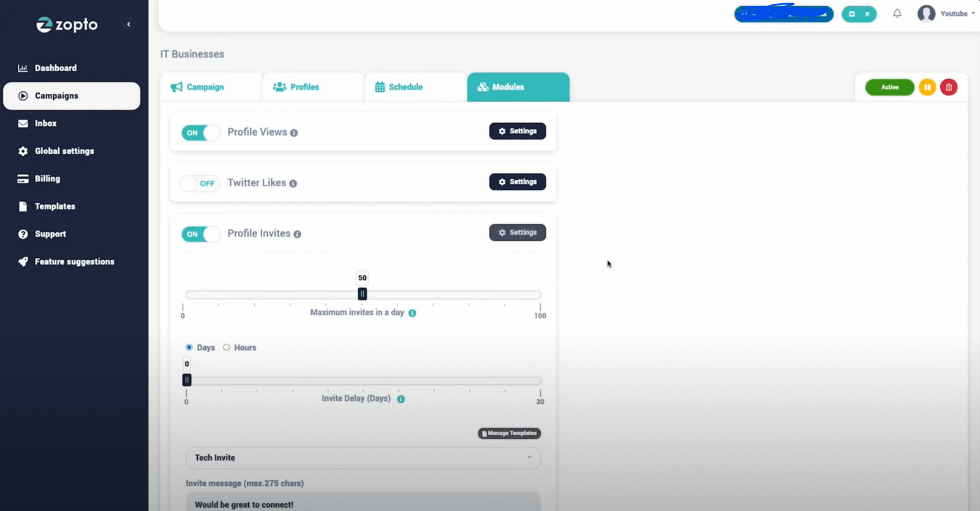
Task: Enable the Twitter Likes toggle
Action: click(200, 184)
